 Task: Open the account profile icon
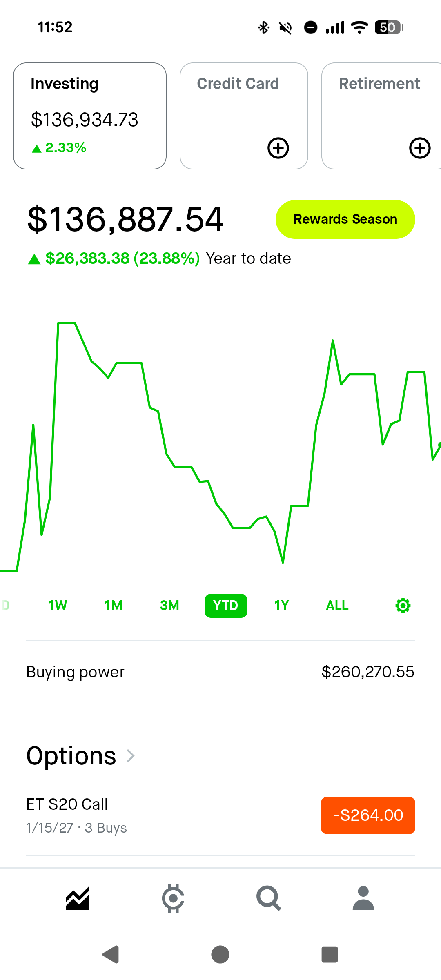click(x=363, y=899)
